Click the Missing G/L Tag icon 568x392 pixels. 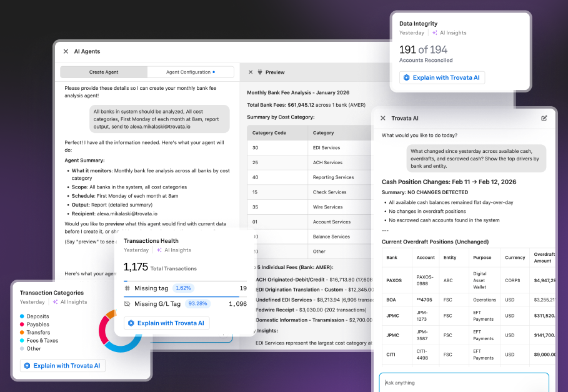(127, 304)
